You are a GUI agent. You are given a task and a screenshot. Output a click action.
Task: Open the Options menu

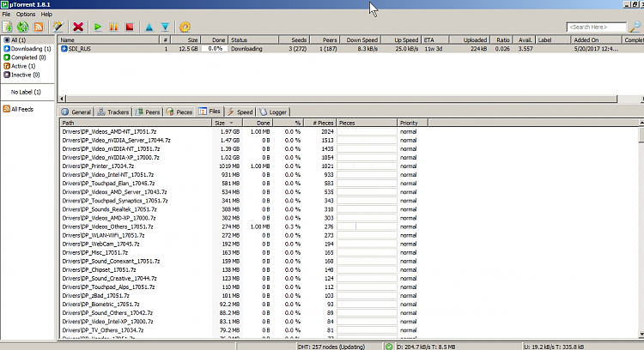[x=26, y=14]
